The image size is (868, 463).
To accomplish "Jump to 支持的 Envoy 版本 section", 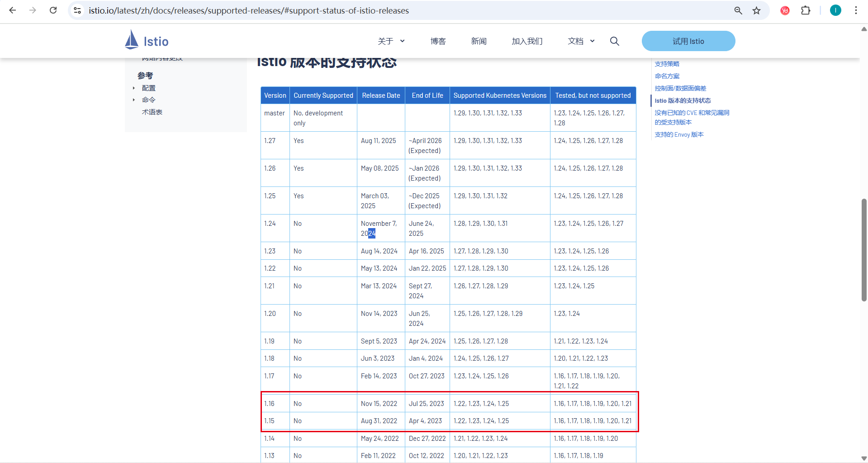I will pos(679,134).
